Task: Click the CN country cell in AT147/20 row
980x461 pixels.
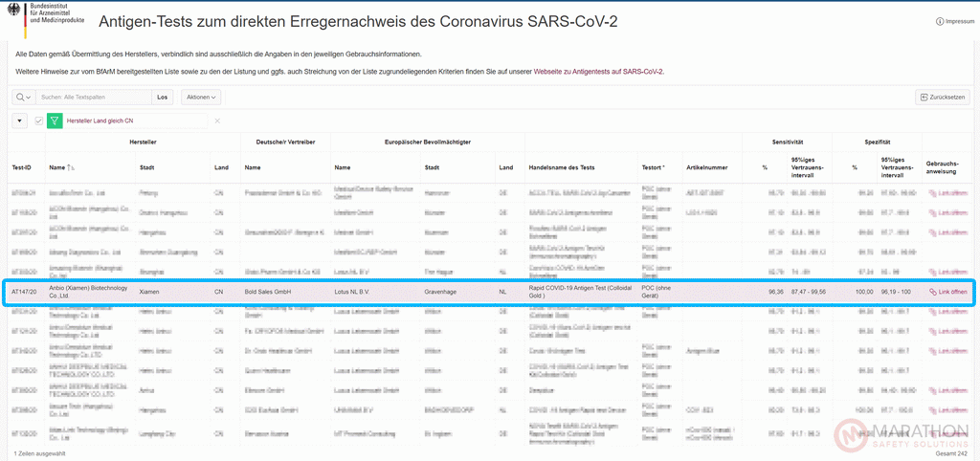Action: click(219, 292)
